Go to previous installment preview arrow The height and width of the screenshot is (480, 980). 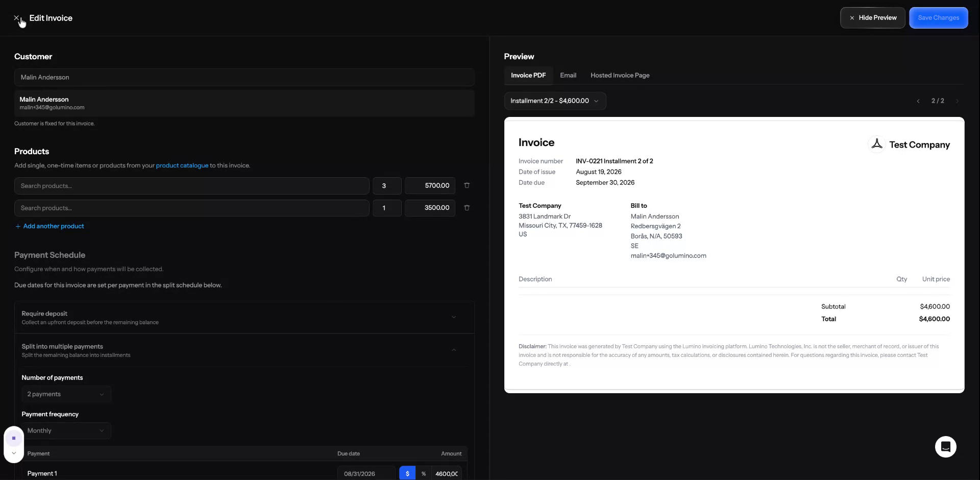(x=918, y=101)
